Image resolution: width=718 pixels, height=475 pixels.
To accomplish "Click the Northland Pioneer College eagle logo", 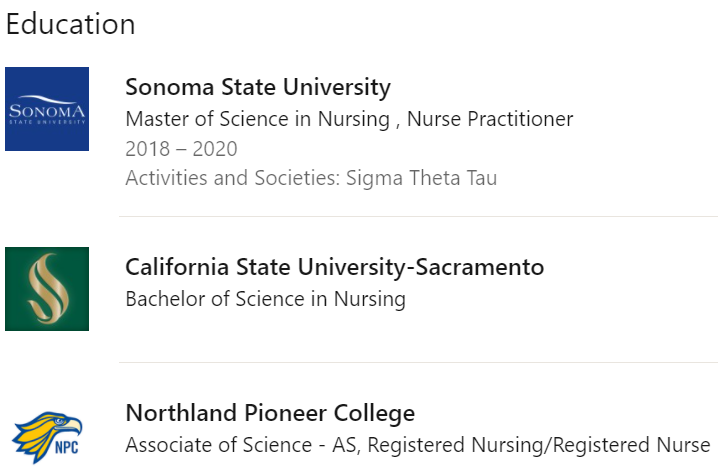I will pyautogui.click(x=47, y=436).
